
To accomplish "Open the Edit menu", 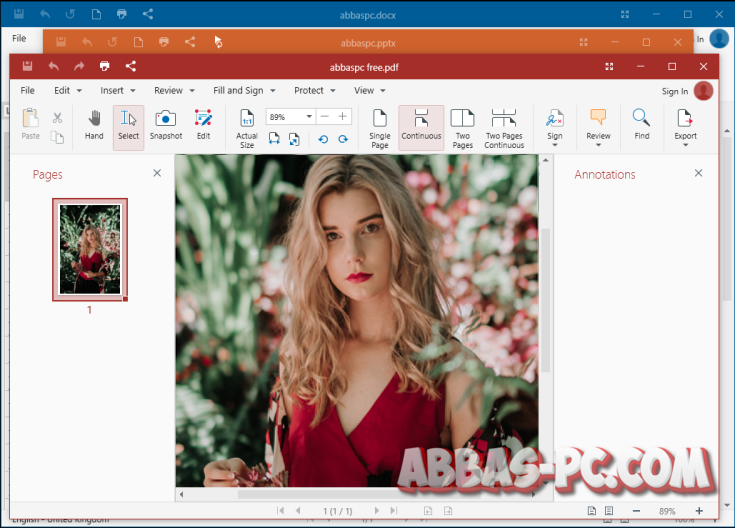I will [x=68, y=91].
